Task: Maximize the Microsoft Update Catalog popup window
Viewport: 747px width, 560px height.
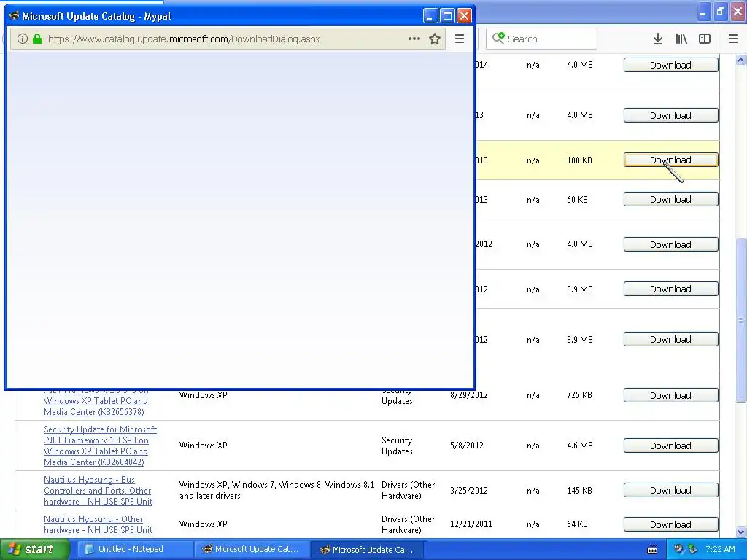Action: tap(447, 16)
